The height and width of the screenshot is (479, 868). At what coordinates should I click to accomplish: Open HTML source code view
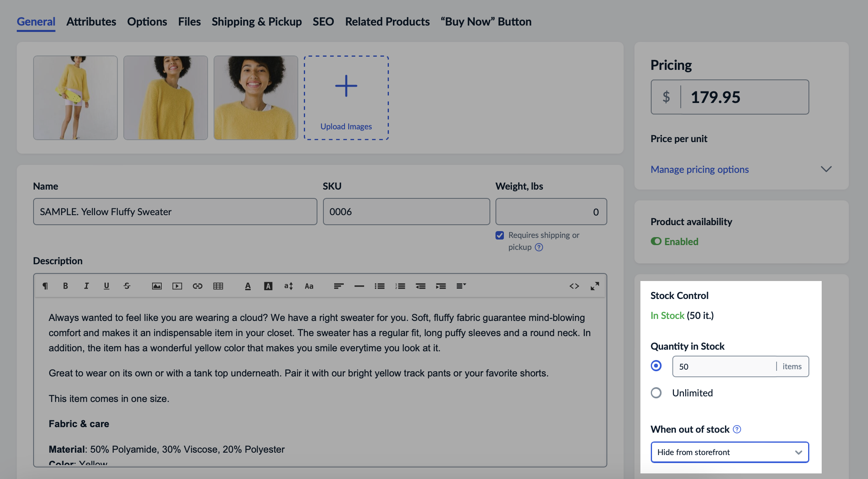[574, 286]
